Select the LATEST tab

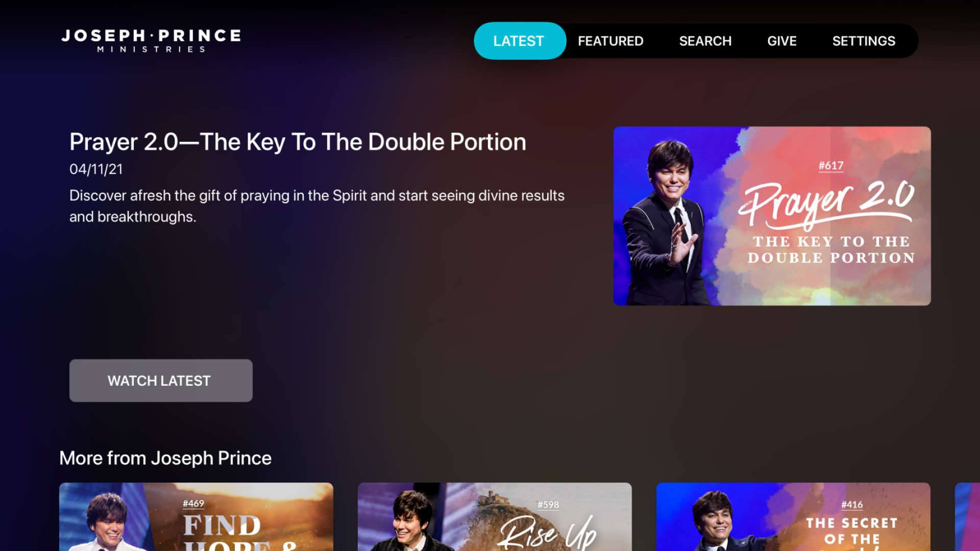520,41
